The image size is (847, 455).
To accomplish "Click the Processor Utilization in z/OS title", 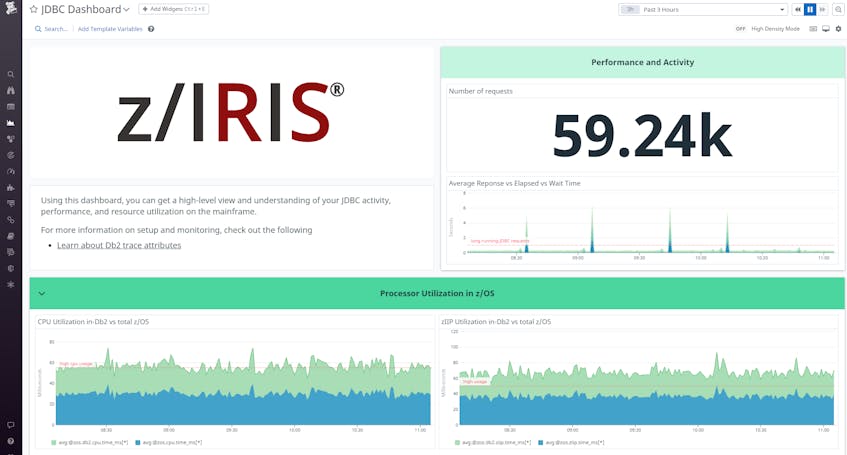I will pyautogui.click(x=437, y=293).
